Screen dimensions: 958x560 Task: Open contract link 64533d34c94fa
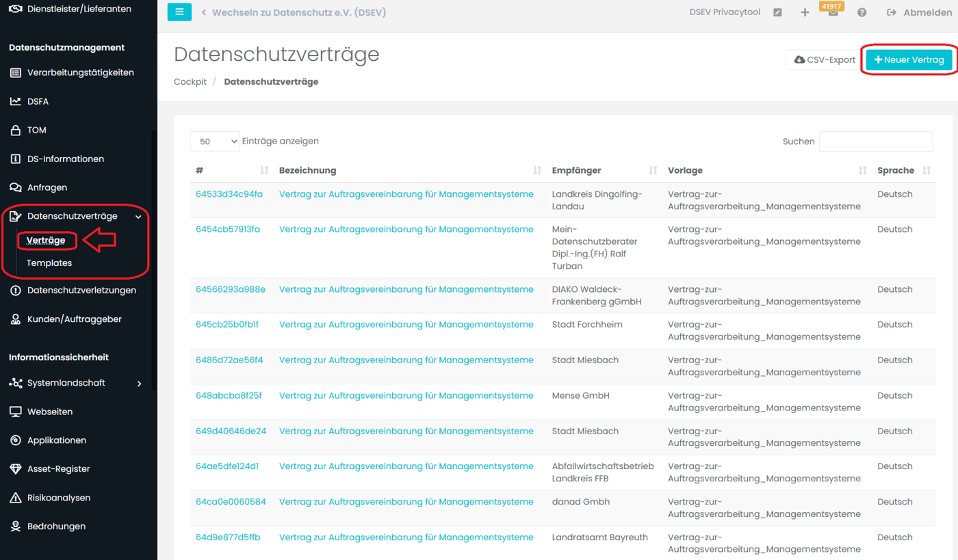[229, 194]
